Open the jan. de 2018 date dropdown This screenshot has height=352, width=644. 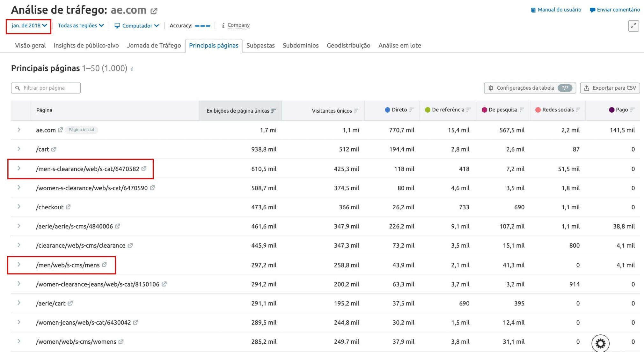(29, 26)
